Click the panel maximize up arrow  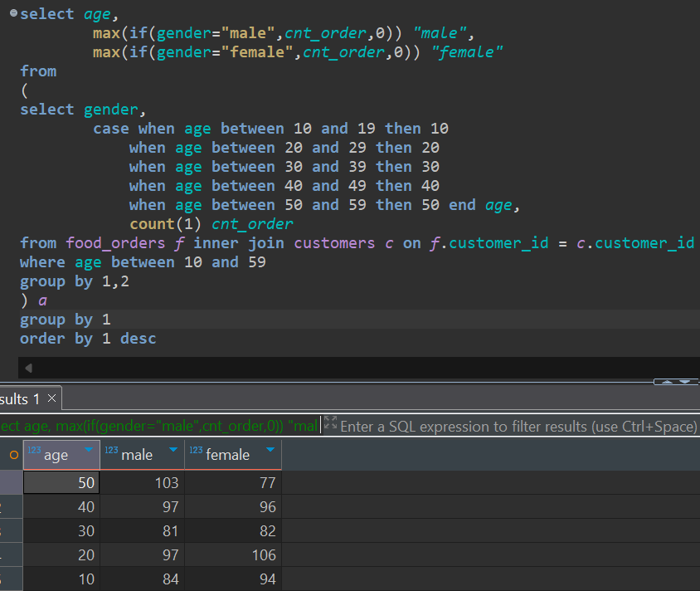click(x=667, y=382)
